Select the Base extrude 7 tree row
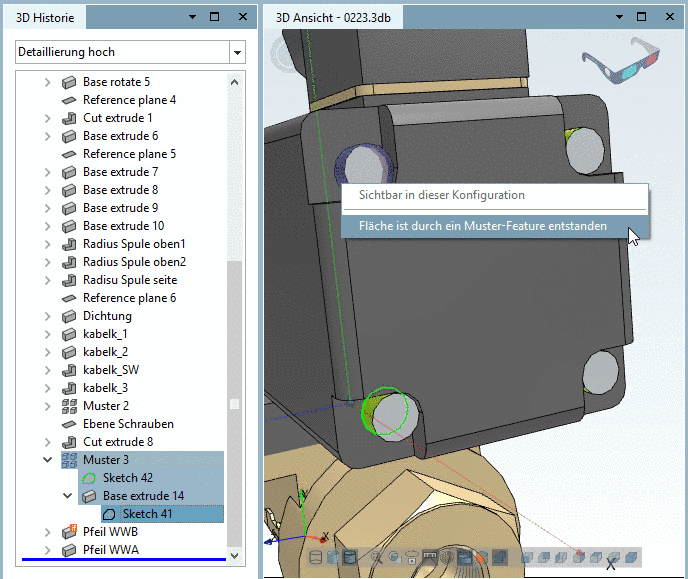This screenshot has height=579, width=688. [x=121, y=172]
